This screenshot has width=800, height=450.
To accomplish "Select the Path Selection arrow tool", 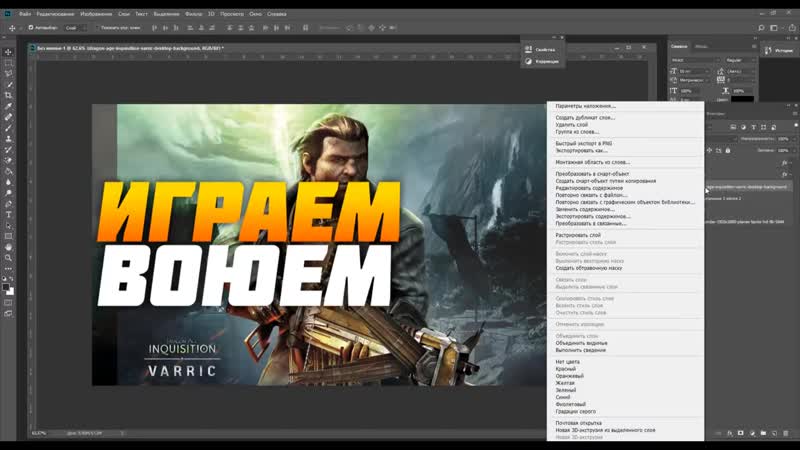I will tap(8, 226).
